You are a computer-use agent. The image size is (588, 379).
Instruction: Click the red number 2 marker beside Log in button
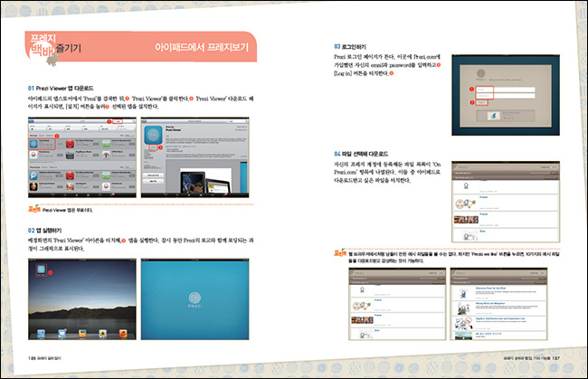pyautogui.click(x=472, y=104)
